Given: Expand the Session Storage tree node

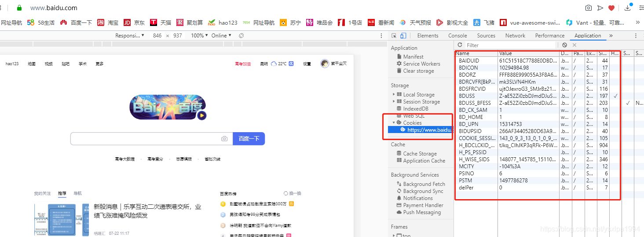Looking at the screenshot, I should pyautogui.click(x=394, y=101).
